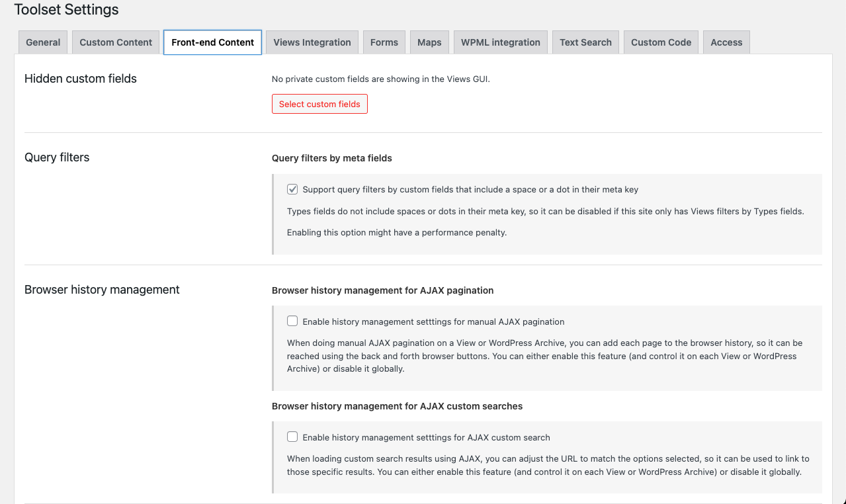Image resolution: width=846 pixels, height=504 pixels.
Task: Go to the Text Search tab
Action: click(585, 42)
